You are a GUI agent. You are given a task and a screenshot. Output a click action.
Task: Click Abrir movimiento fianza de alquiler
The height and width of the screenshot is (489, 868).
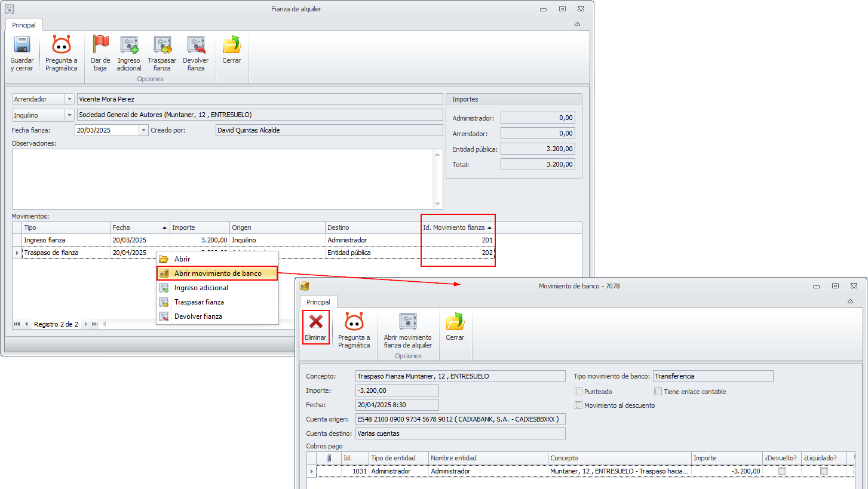(408, 331)
